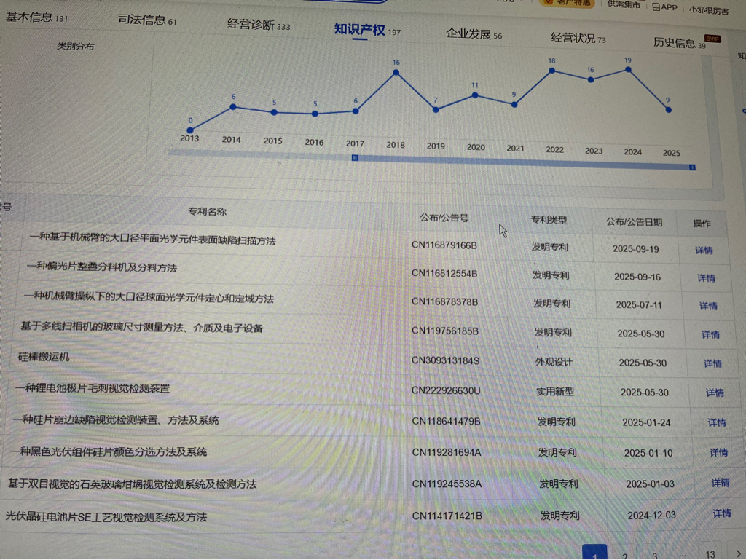Select patent name 一种锂电池极片毛刺视觉检测装置
This screenshot has height=560, width=746.
[93, 388]
